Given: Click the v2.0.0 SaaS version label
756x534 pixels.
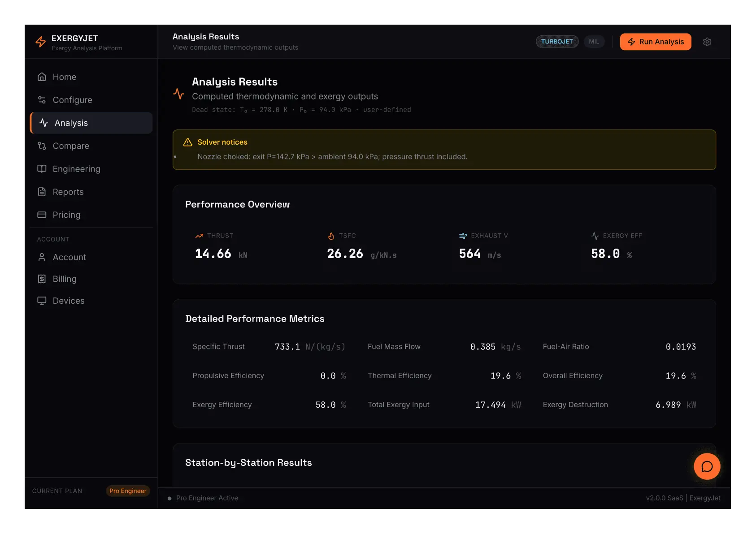Looking at the screenshot, I should tap(665, 498).
